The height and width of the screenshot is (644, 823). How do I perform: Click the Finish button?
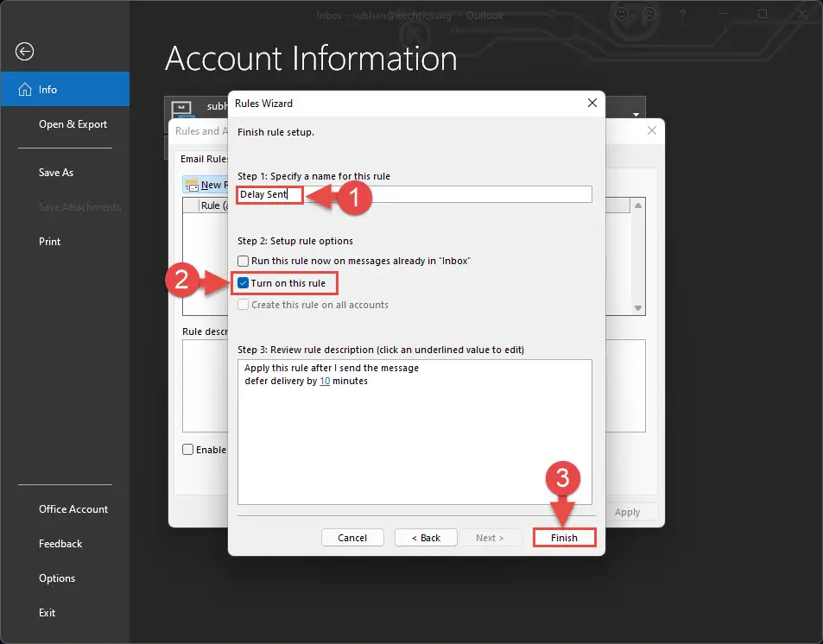pyautogui.click(x=564, y=538)
